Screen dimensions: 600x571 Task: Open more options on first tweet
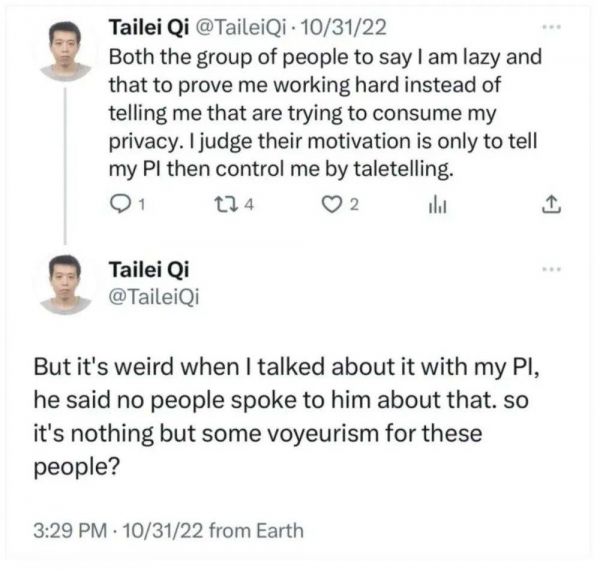[545, 27]
